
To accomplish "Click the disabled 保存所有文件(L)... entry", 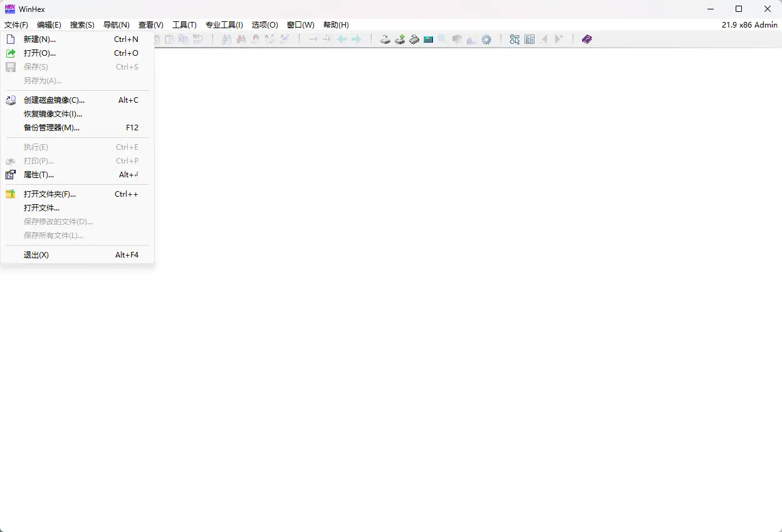I will click(x=77, y=236).
